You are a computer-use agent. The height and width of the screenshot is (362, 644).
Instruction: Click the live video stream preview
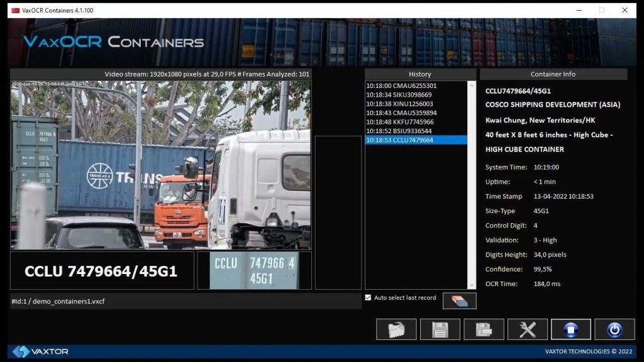pyautogui.click(x=161, y=165)
